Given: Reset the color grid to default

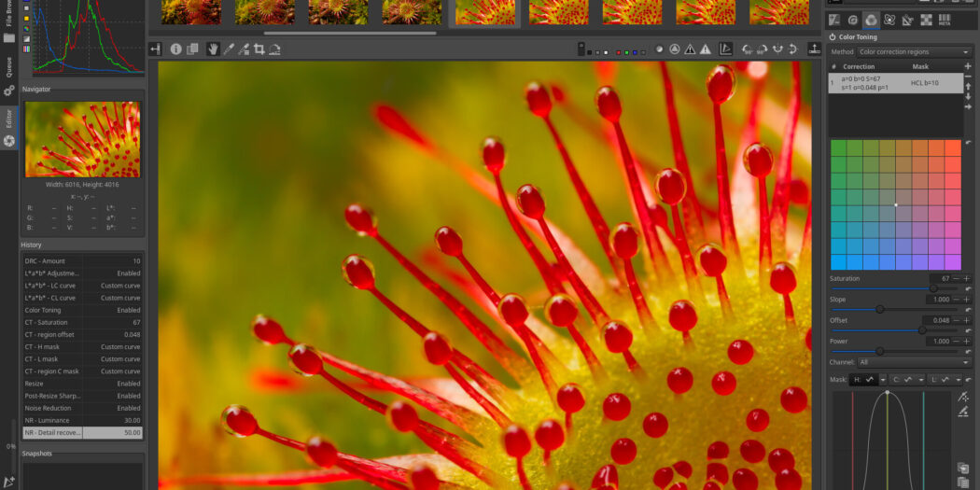Looking at the screenshot, I should (968, 143).
